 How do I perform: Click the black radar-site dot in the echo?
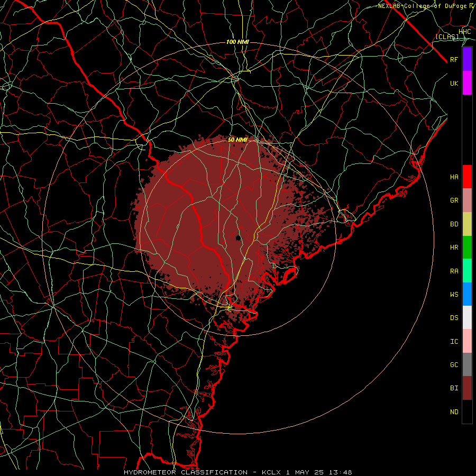[x=239, y=237]
